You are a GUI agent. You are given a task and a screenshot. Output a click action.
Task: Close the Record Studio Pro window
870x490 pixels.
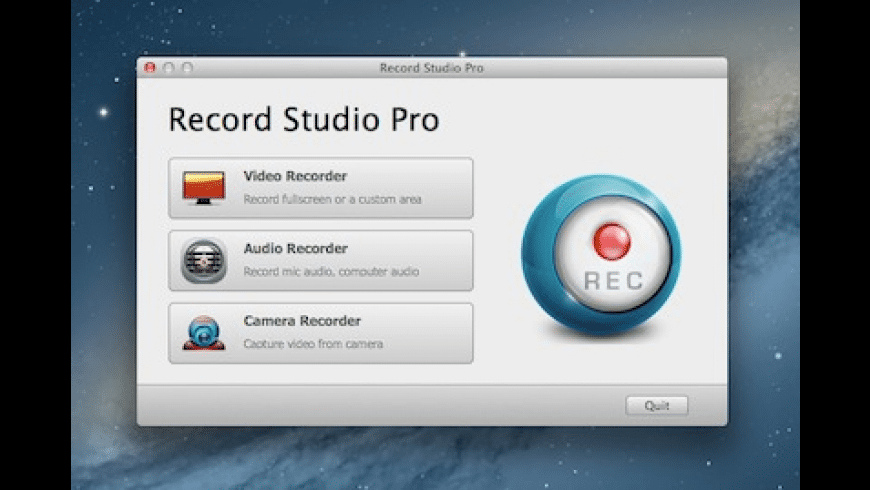click(150, 68)
